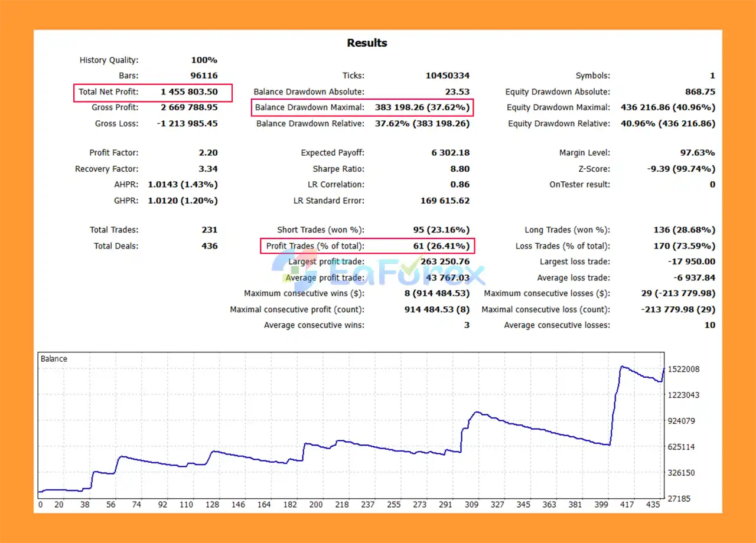Click the Ticks value 10450334
Image resolution: width=756 pixels, height=543 pixels.
447,76
